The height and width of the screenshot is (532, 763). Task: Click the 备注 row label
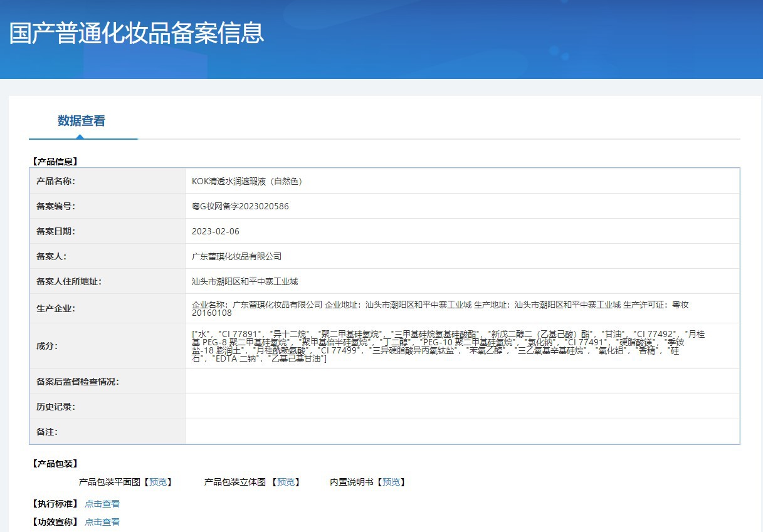click(x=47, y=432)
